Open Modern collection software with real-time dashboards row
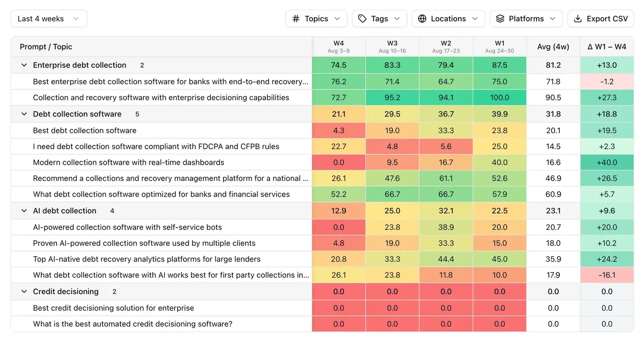This screenshot has width=644, height=341. point(162,162)
